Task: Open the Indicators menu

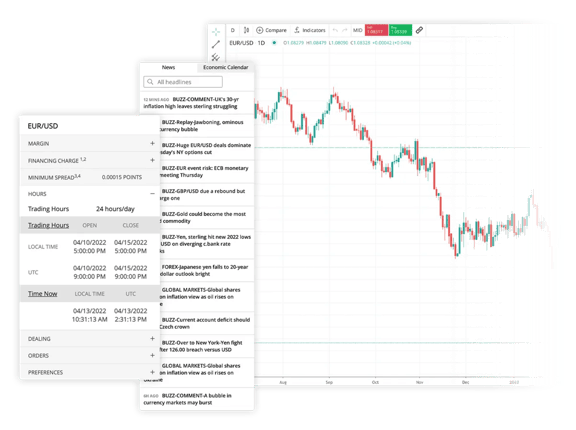Action: point(310,30)
